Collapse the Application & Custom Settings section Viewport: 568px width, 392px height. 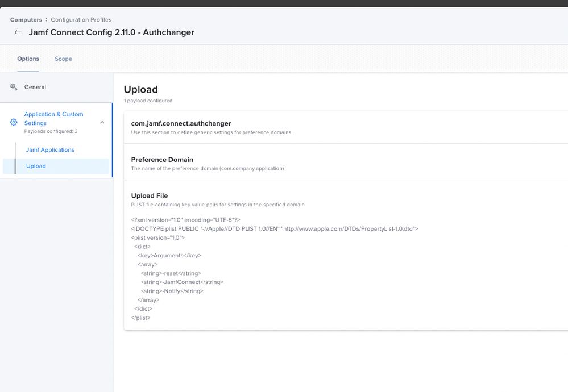[x=102, y=122]
